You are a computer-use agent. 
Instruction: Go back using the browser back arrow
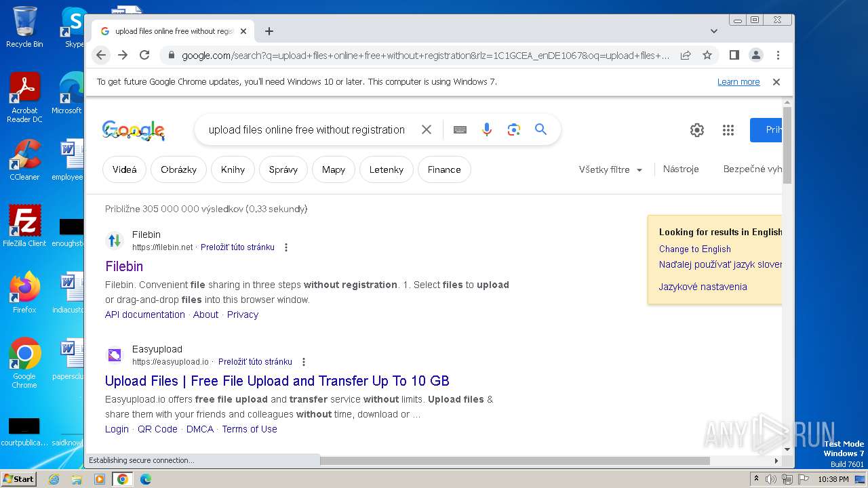[x=101, y=55]
